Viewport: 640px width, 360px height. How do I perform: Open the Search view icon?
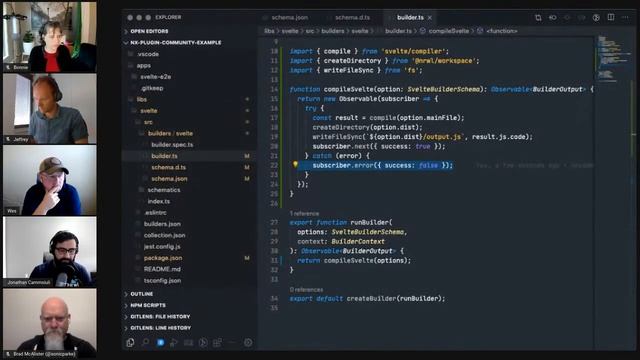[145, 342]
